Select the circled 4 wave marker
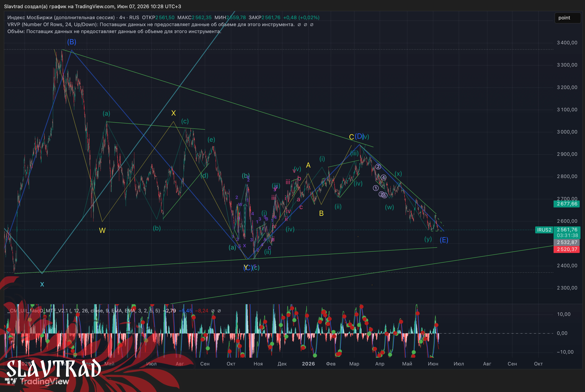Viewport: 585px width, 392px height. [384, 178]
